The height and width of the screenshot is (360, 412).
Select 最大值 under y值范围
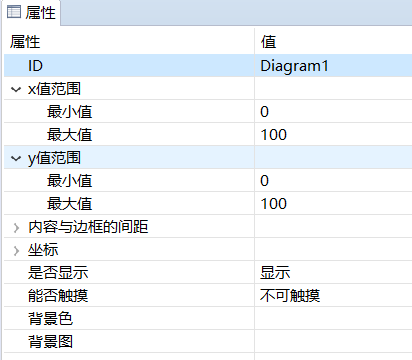69,204
